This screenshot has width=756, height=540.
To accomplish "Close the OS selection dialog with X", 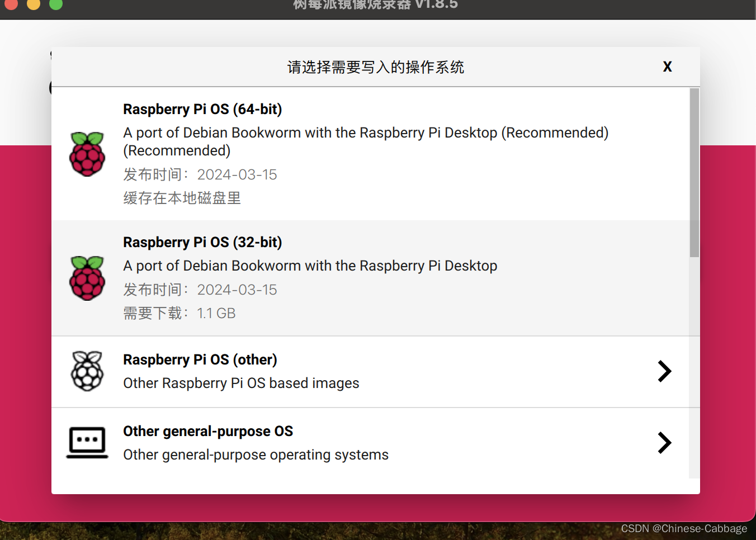I will coord(667,67).
